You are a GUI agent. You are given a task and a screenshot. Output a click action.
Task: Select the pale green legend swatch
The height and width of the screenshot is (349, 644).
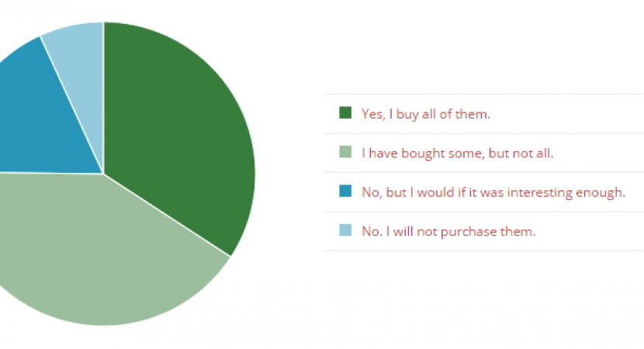[x=345, y=153]
